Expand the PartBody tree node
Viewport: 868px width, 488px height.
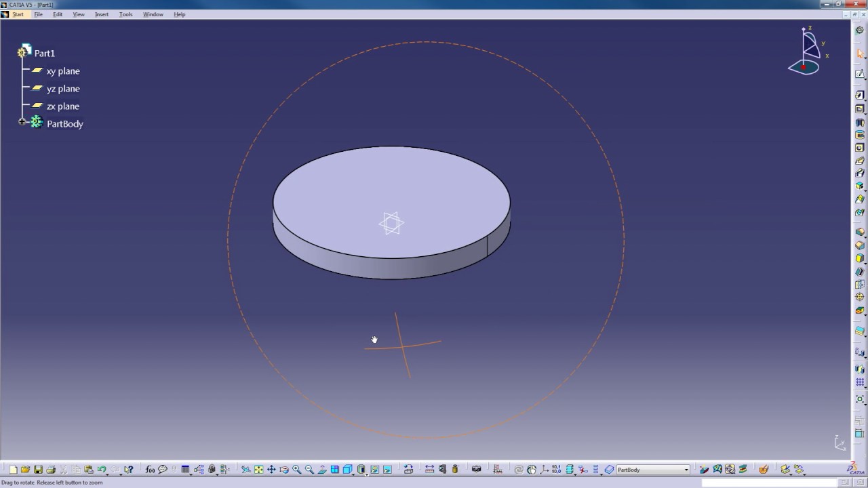point(22,122)
